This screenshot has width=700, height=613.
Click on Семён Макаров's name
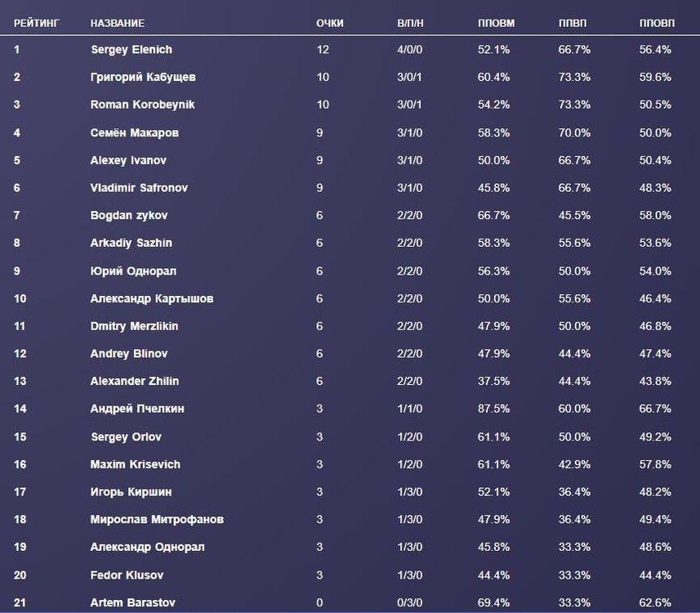pyautogui.click(x=135, y=132)
